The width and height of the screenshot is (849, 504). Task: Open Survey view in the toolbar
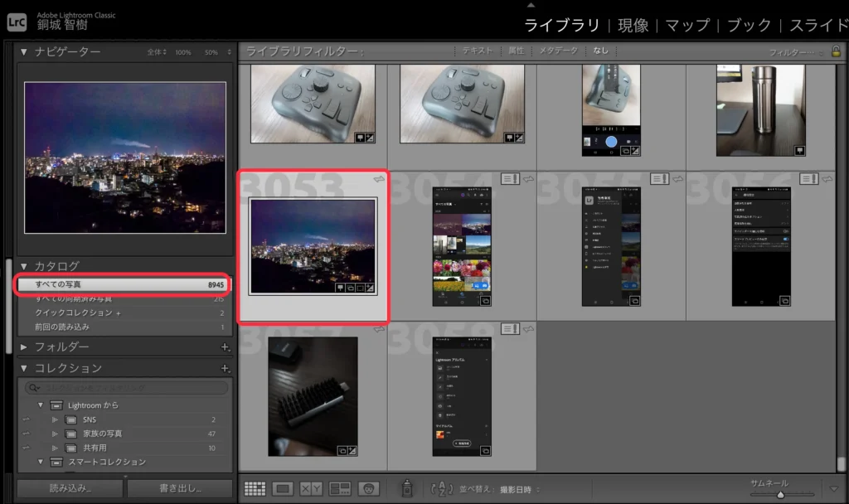pos(340,489)
